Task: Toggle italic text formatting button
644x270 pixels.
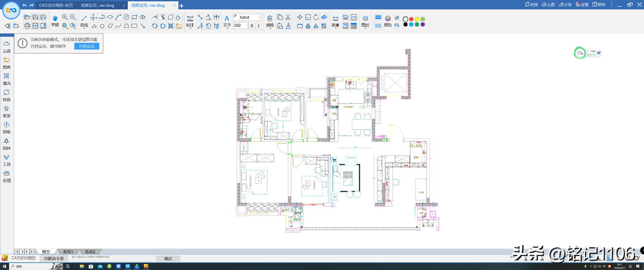Action: click(x=258, y=26)
